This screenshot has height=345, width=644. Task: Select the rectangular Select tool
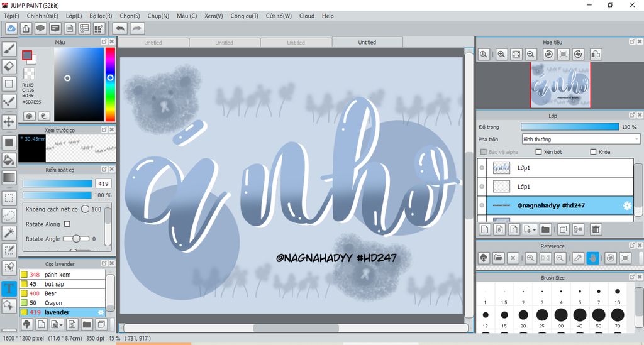9,198
